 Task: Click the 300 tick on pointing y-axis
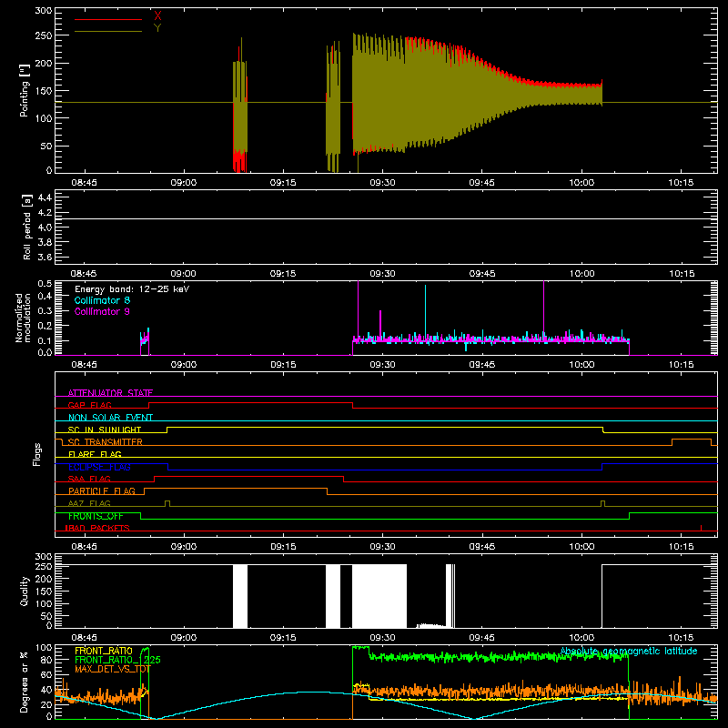[x=43, y=11]
